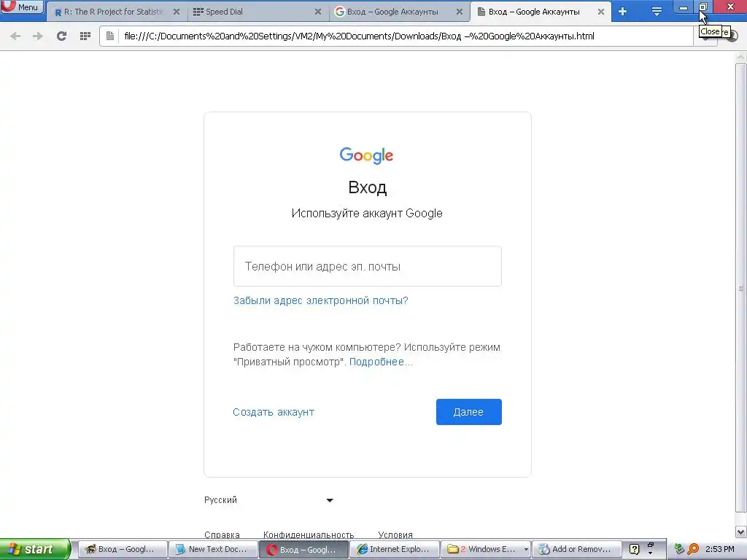
Task: Close the R Project tab
Action: coord(177,12)
